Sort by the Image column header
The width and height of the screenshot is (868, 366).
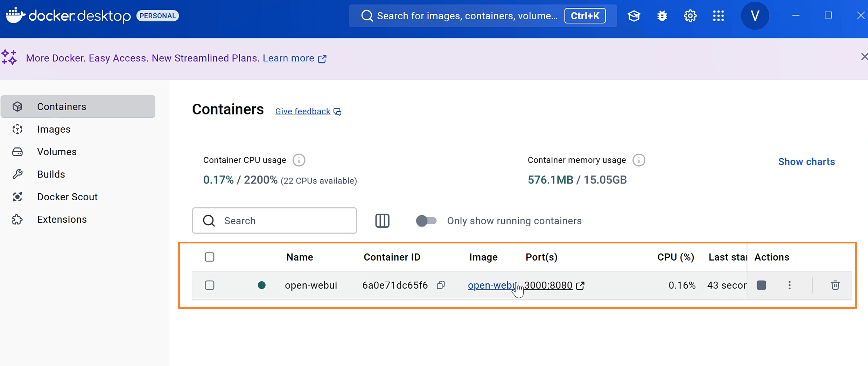[x=483, y=257]
